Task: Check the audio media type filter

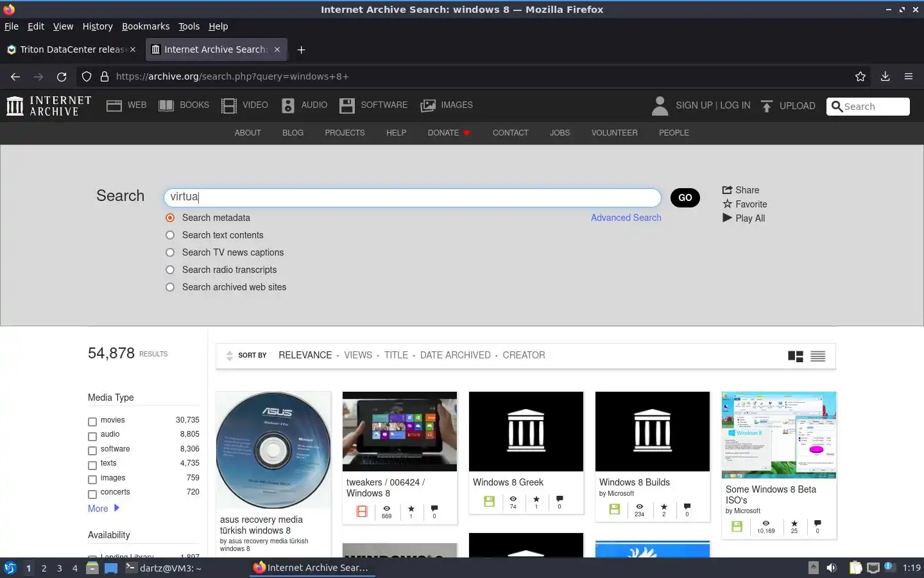Action: tap(92, 436)
